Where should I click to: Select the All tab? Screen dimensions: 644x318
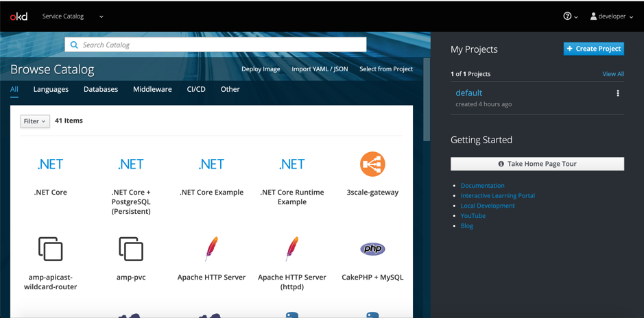[14, 89]
